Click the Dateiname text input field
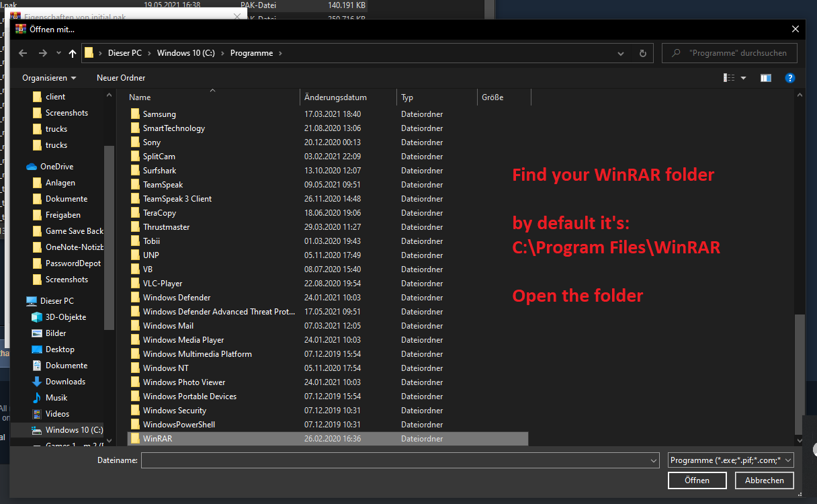817x504 pixels. pyautogui.click(x=395, y=460)
